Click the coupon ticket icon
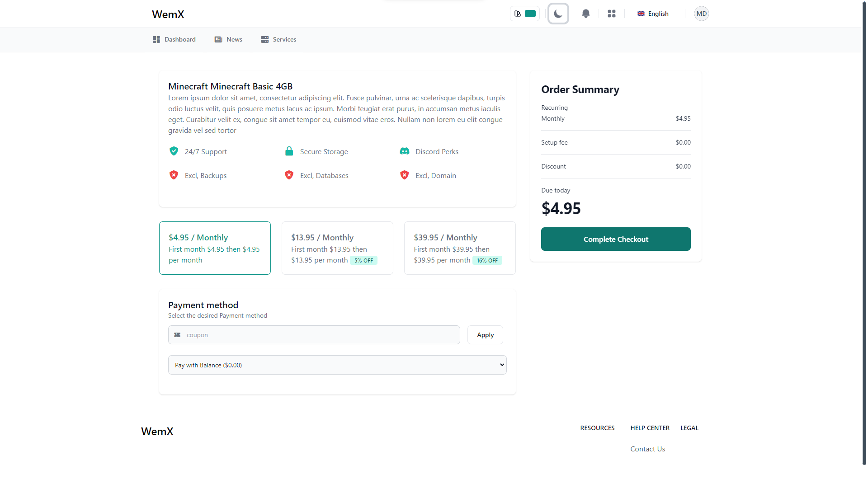This screenshot has height=488, width=868. pos(178,335)
